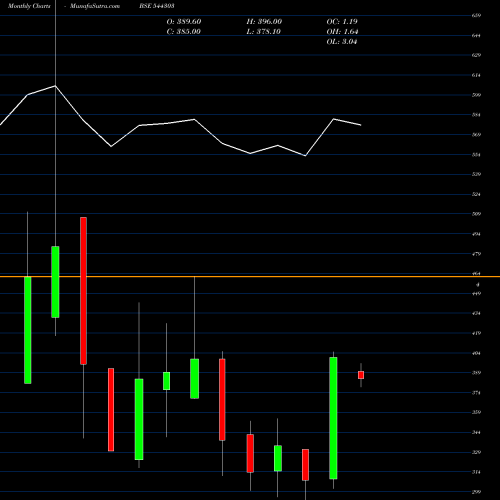Click the 434 price axis label
Image resolution: width=500 pixels, height=500 pixels.
[x=476, y=313]
